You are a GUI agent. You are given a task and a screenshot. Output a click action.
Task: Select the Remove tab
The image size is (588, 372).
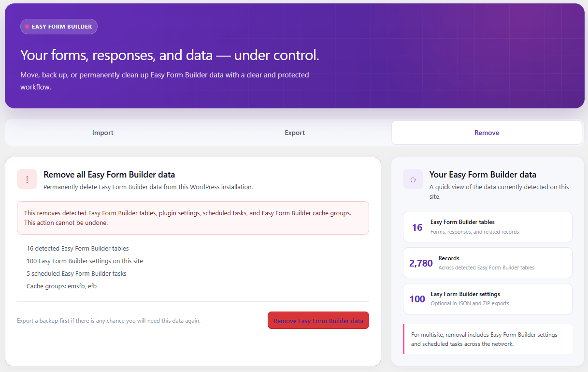click(x=487, y=133)
